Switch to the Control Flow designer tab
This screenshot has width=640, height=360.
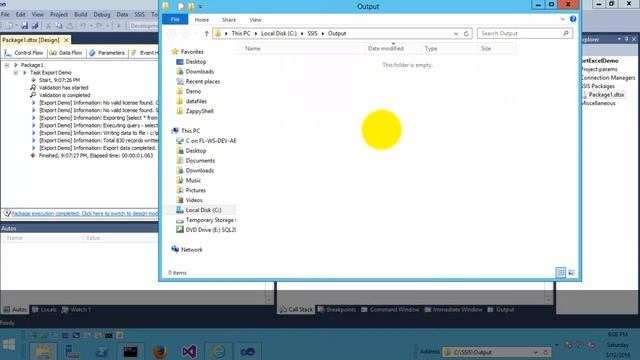tap(24, 53)
